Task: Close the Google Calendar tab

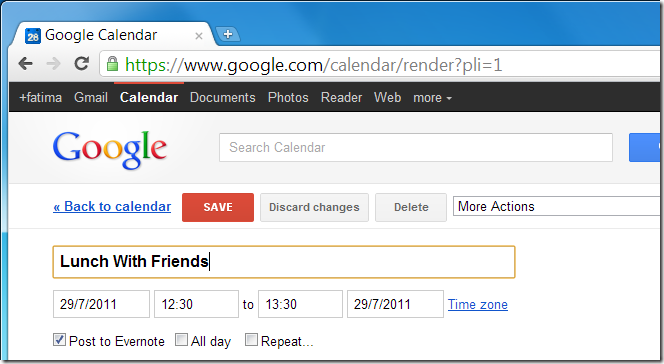Action: 199,36
